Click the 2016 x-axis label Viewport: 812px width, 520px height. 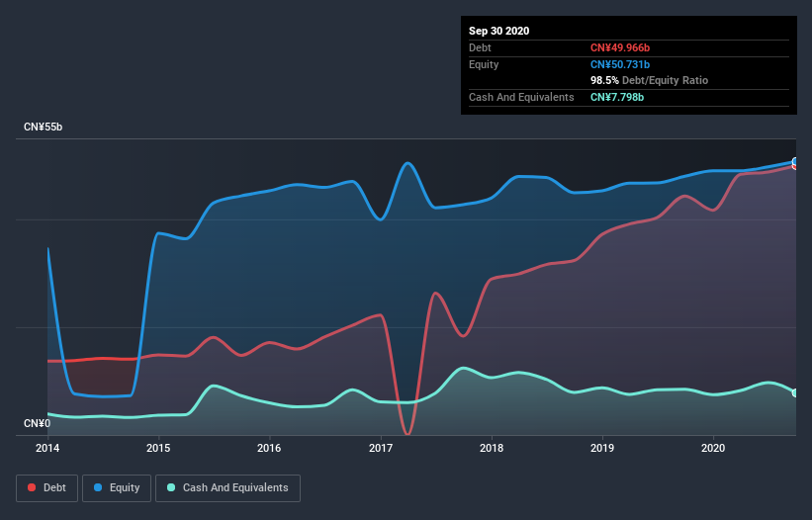point(269,448)
